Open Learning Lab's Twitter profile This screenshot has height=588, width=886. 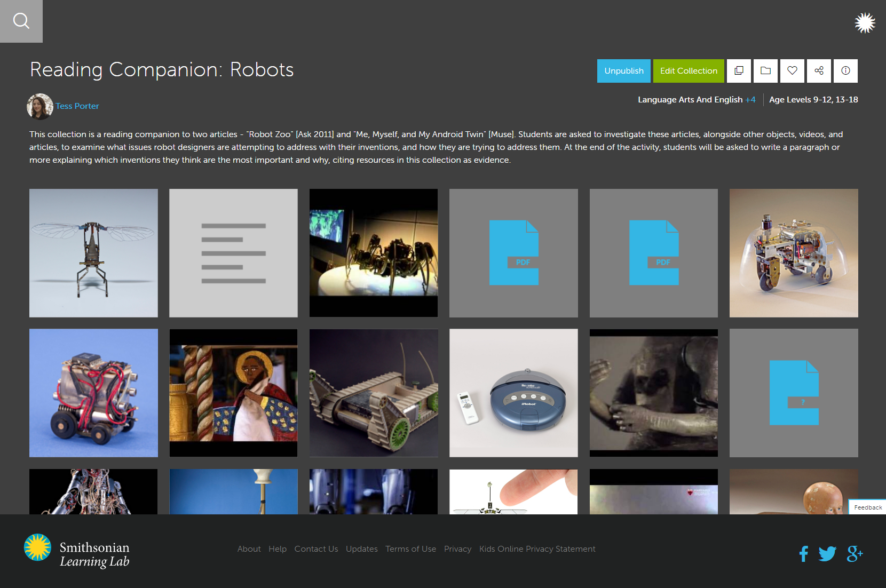point(828,554)
